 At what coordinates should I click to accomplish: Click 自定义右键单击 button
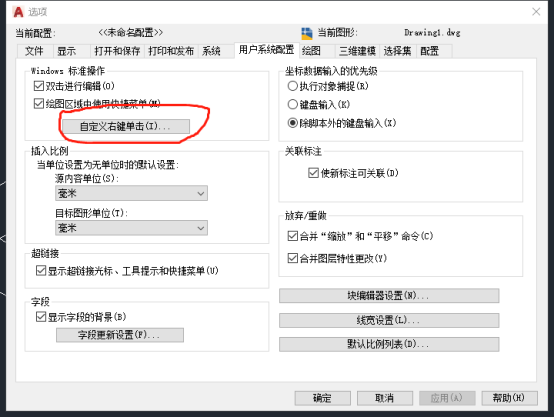(126, 127)
